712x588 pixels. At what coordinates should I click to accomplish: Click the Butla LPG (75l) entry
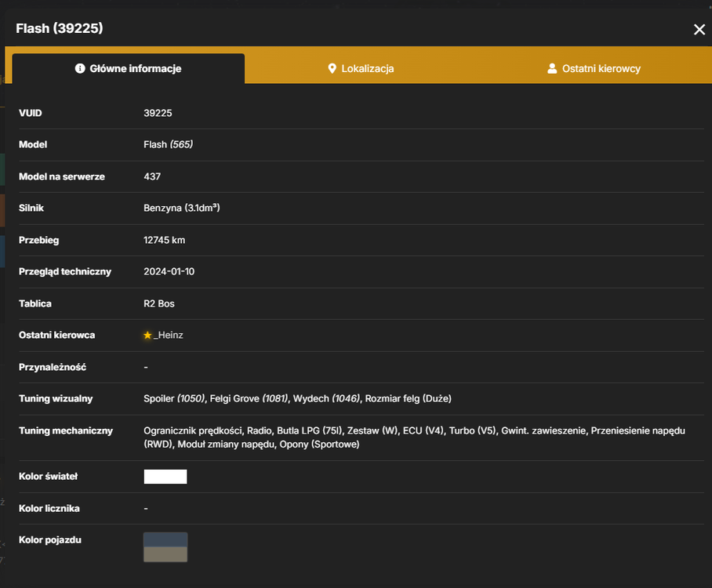tap(310, 431)
